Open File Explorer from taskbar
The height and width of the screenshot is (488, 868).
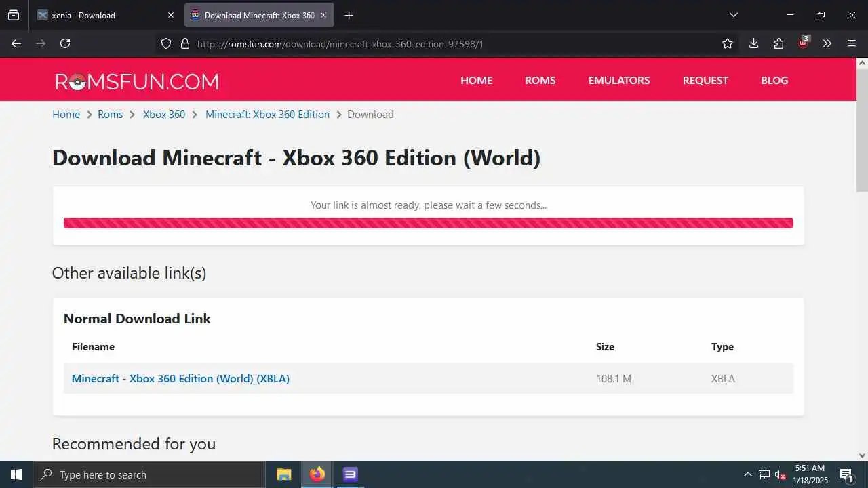click(x=283, y=474)
